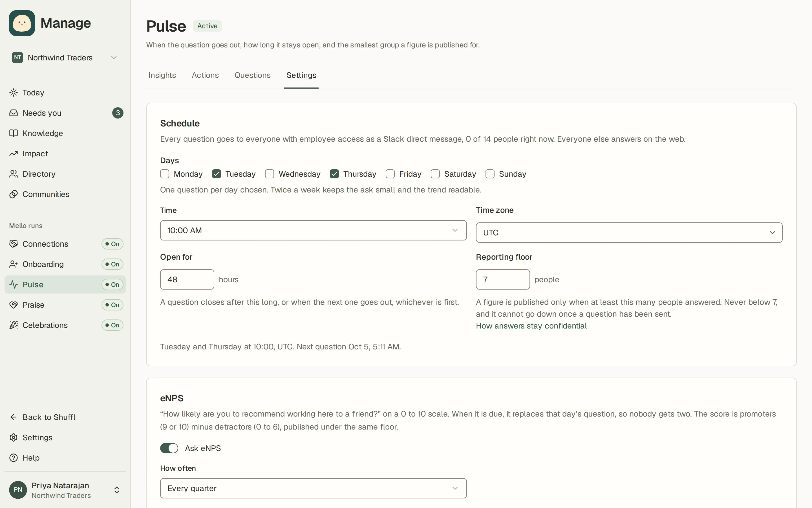
Task: Check the Wednesday checkbox
Action: point(270,174)
